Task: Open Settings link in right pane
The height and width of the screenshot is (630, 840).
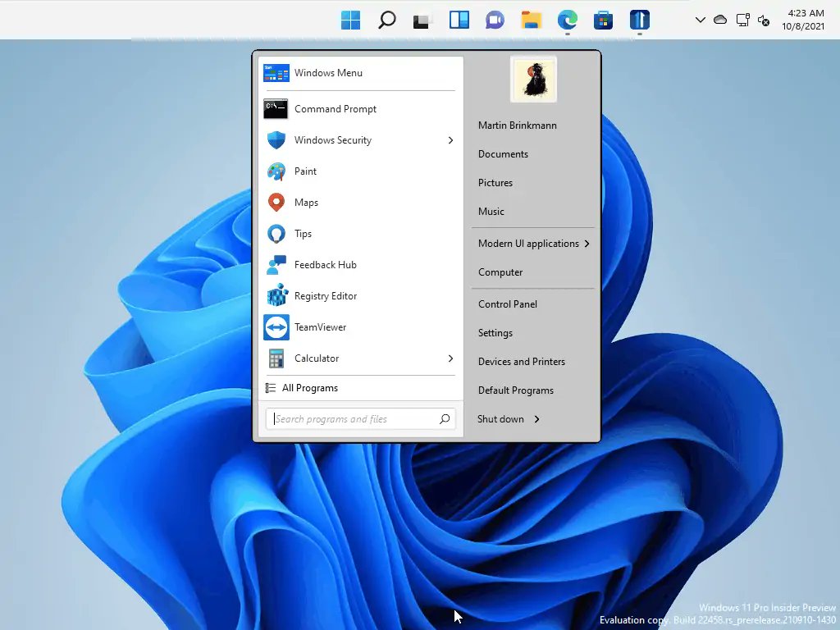Action: click(x=495, y=333)
